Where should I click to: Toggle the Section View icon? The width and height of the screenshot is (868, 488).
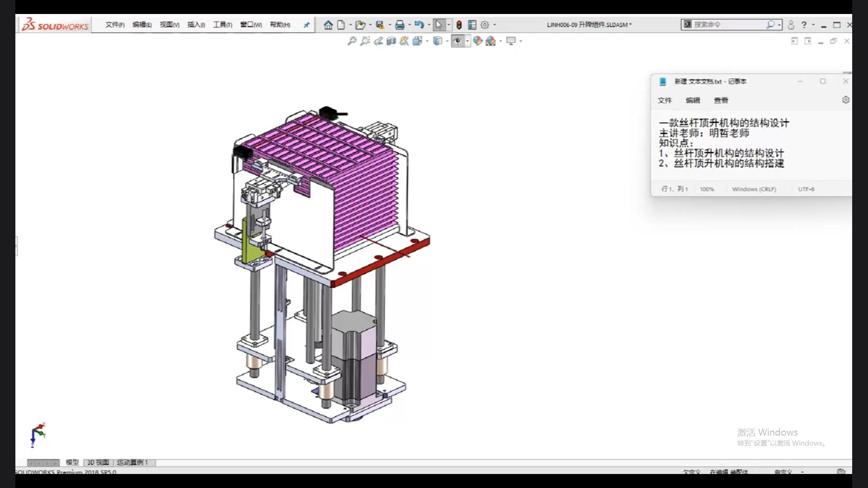coord(391,41)
